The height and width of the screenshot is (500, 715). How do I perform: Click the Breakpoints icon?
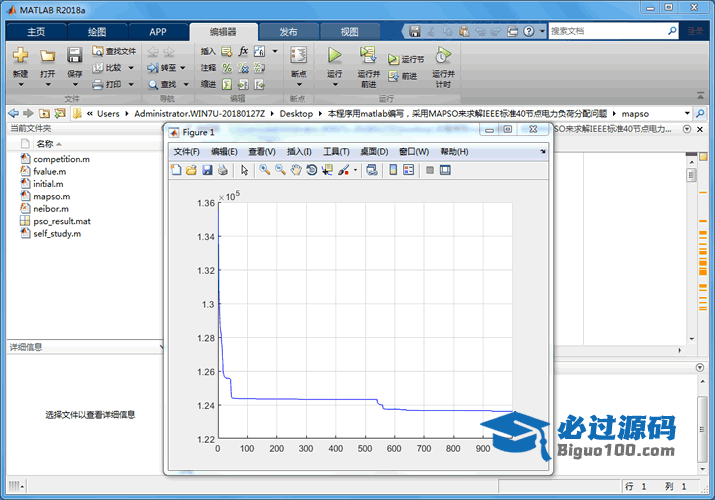pyautogui.click(x=299, y=55)
